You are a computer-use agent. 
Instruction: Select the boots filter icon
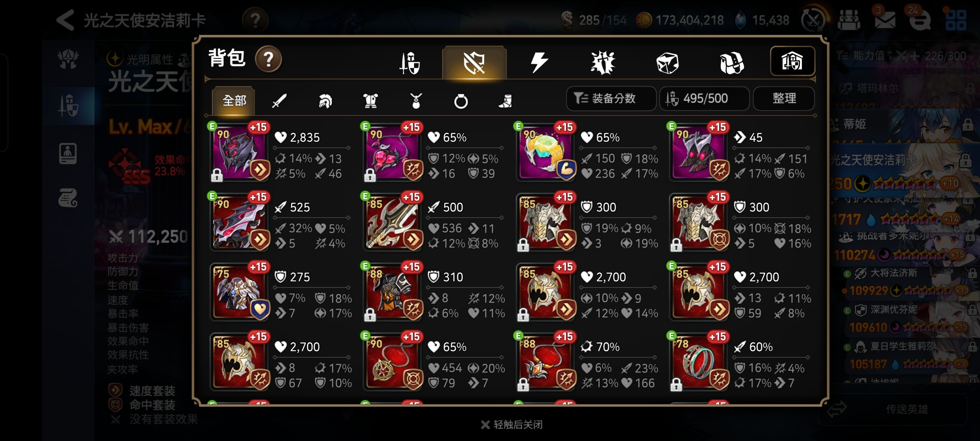click(x=506, y=100)
